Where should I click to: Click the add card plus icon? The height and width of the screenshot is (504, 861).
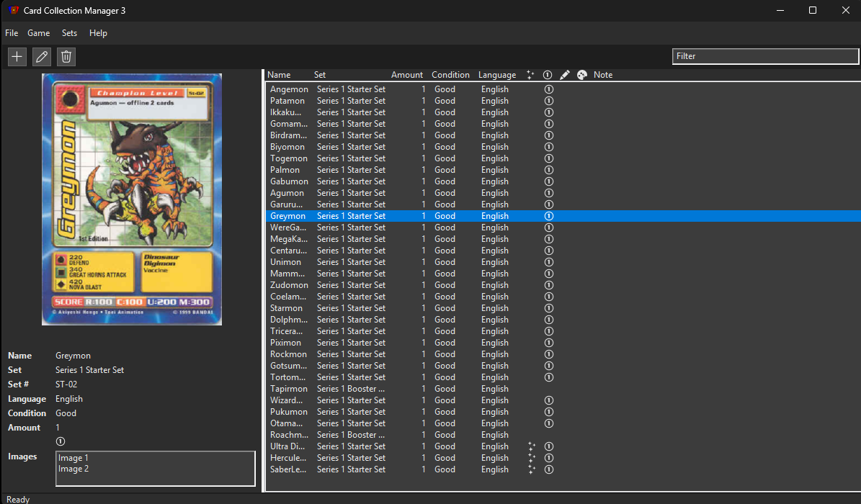point(17,57)
